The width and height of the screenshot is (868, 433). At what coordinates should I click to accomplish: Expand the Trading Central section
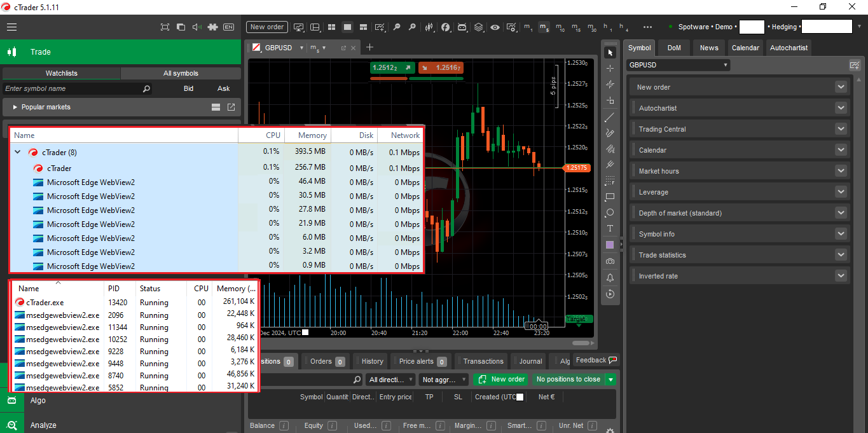tap(841, 129)
